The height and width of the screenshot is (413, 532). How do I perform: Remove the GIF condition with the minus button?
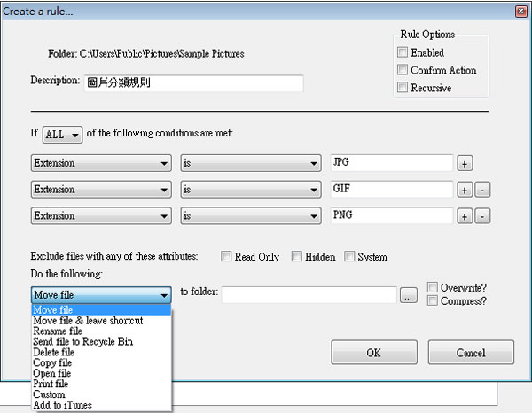[x=482, y=190]
